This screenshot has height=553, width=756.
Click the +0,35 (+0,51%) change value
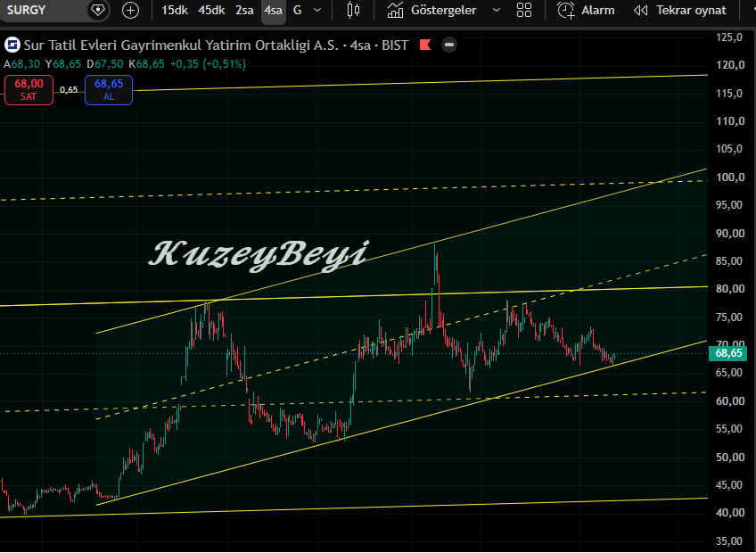(x=208, y=64)
